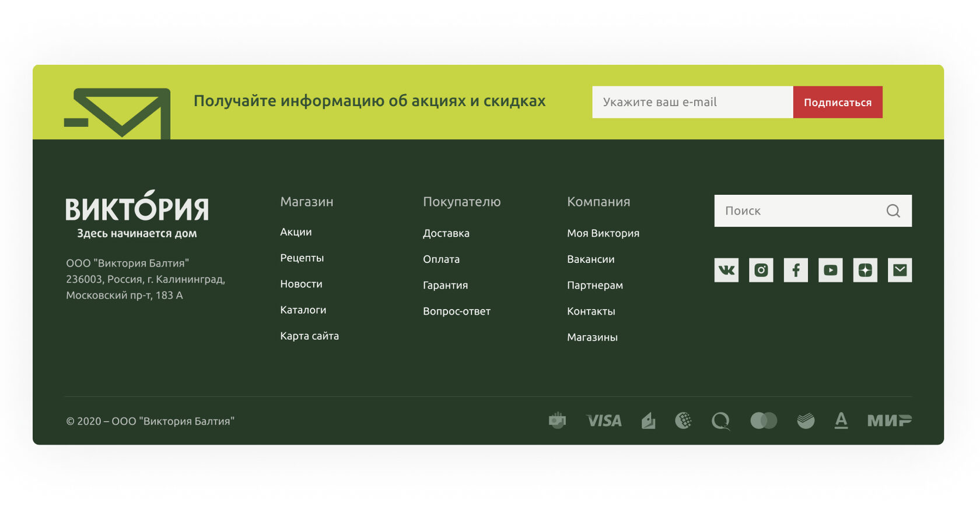Click 'Московский пр-т, 183 А' text
This screenshot has height=512, width=980.
pyautogui.click(x=124, y=295)
